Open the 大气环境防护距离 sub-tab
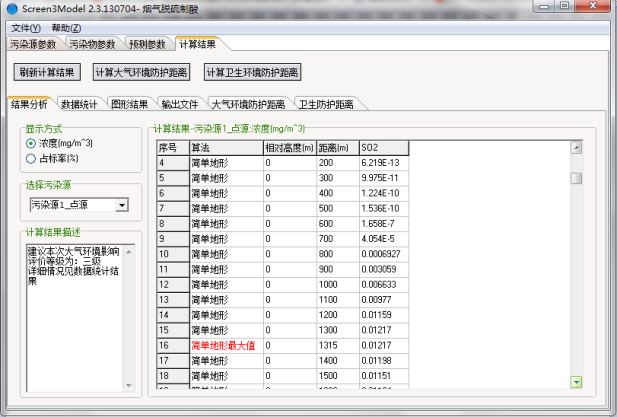The width and height of the screenshot is (617, 417). [x=248, y=104]
